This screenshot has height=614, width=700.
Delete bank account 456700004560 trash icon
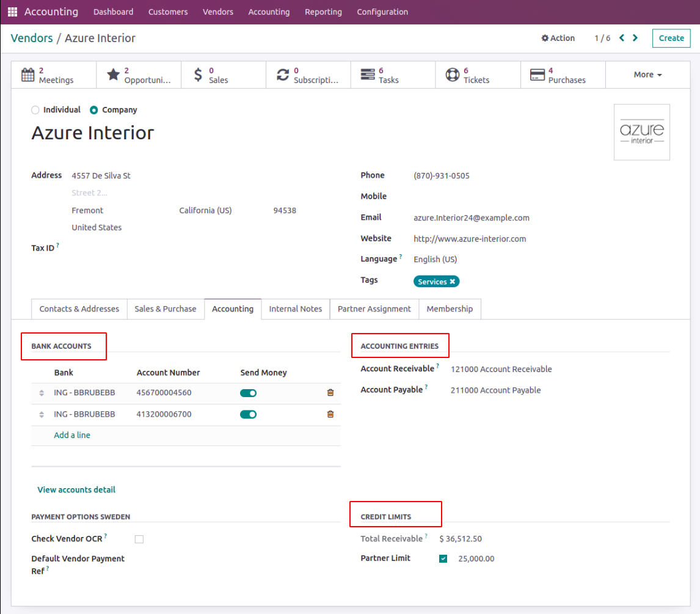tap(330, 392)
